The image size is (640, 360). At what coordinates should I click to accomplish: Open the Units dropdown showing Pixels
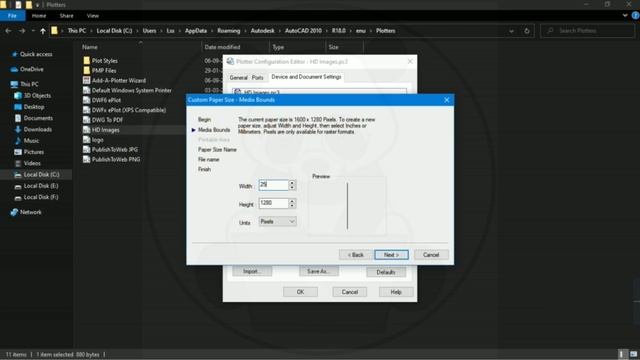tap(278, 221)
